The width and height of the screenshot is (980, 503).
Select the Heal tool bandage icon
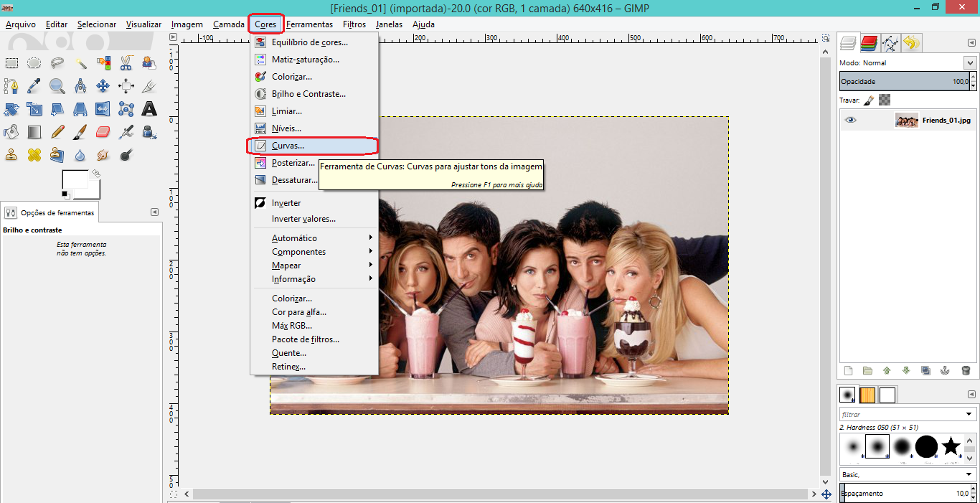click(x=34, y=154)
